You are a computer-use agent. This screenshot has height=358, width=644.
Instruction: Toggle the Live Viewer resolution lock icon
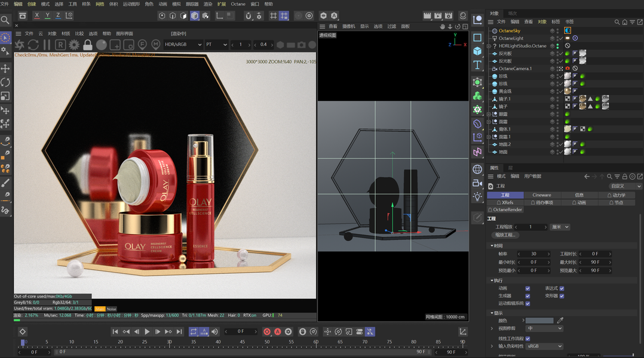click(x=87, y=45)
